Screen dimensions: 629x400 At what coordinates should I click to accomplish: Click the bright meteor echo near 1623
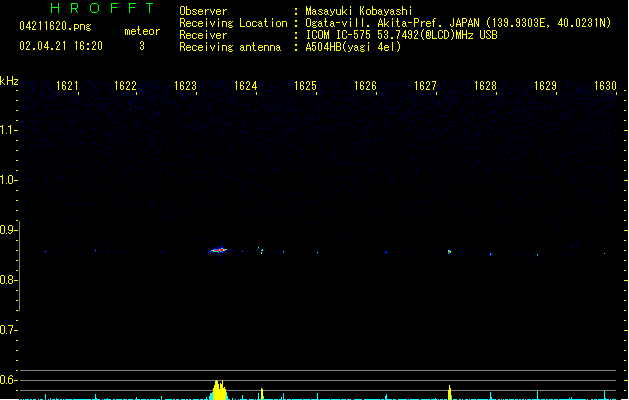click(218, 250)
